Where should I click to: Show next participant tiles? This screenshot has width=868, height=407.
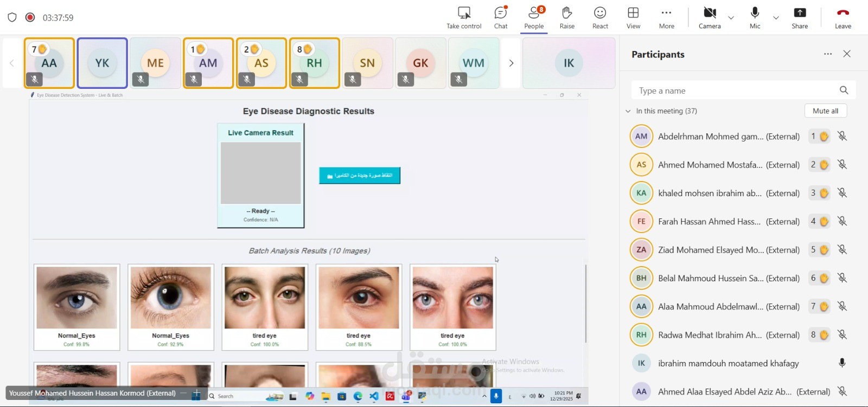[x=510, y=63]
